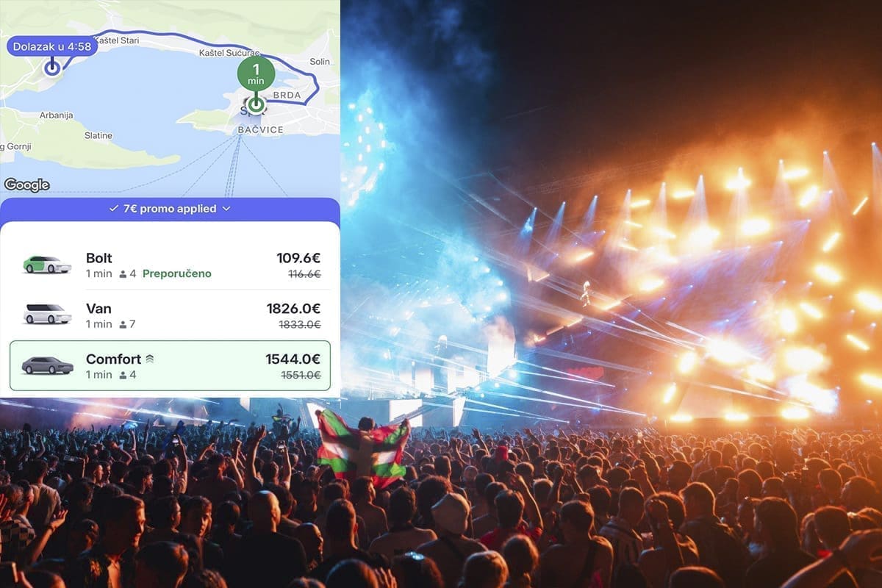Screen dimensions: 882x588
Task: Click the Bačvice label on map
Action: pos(260,130)
